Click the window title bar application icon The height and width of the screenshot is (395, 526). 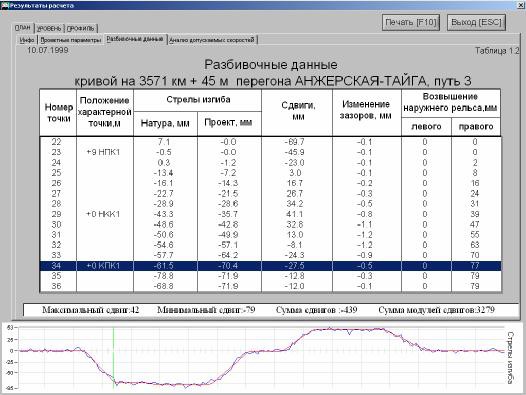click(x=4, y=5)
